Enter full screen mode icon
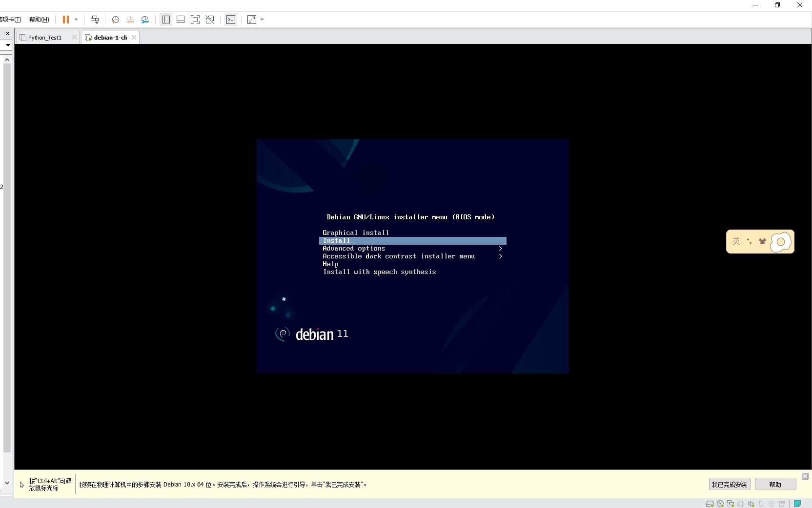The image size is (812, 508). pos(195,20)
